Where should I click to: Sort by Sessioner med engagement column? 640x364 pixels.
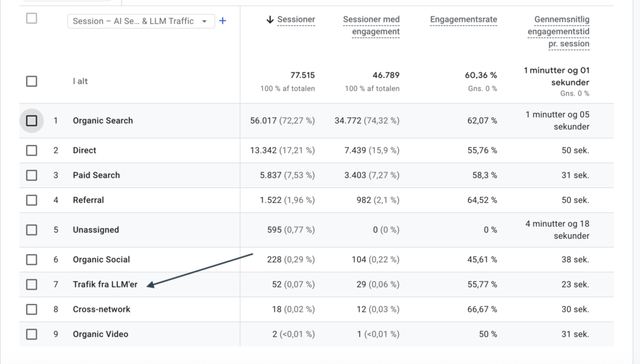(x=371, y=26)
